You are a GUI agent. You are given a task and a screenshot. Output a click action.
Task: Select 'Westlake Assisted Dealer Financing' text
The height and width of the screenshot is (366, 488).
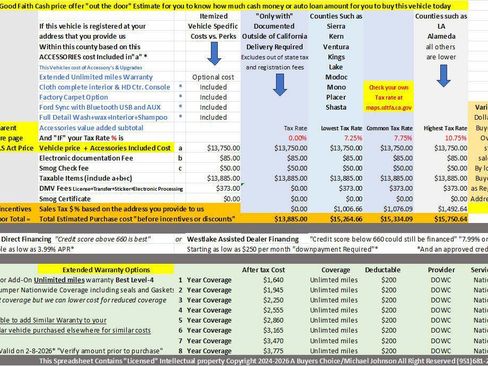(x=243, y=239)
